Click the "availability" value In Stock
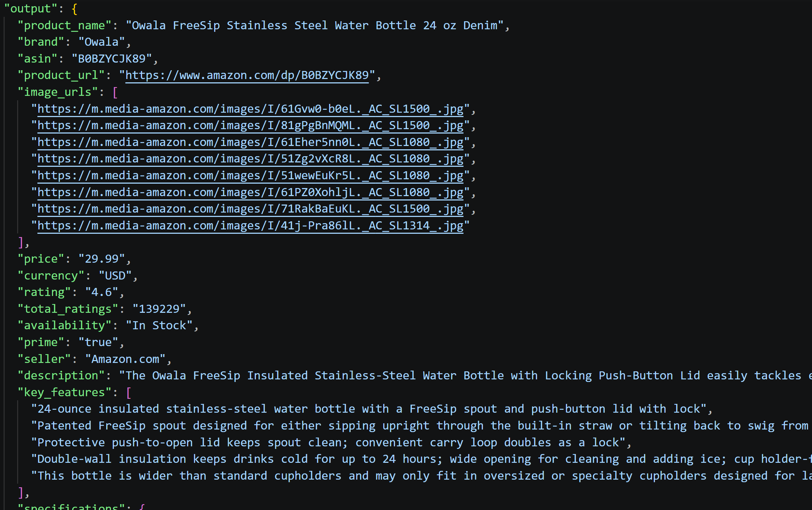Image resolution: width=812 pixels, height=510 pixels. [x=159, y=326]
